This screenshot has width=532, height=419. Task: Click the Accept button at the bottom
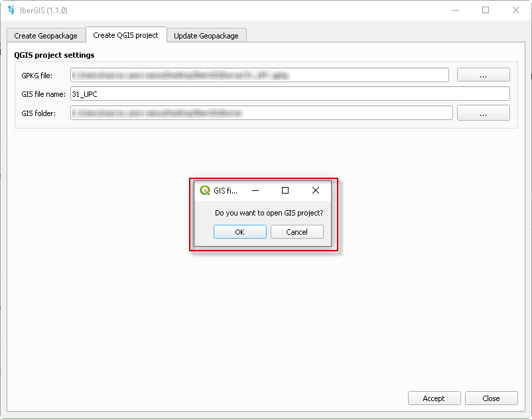[x=434, y=398]
